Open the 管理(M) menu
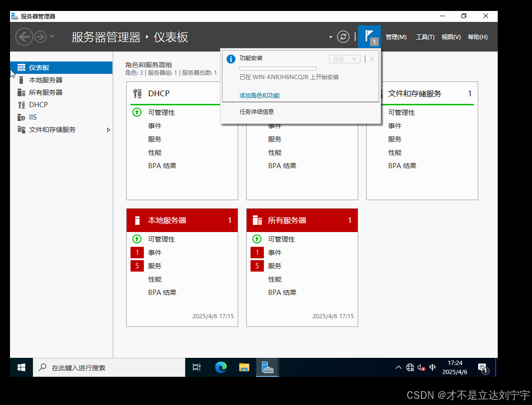The width and height of the screenshot is (532, 405). [x=396, y=36]
